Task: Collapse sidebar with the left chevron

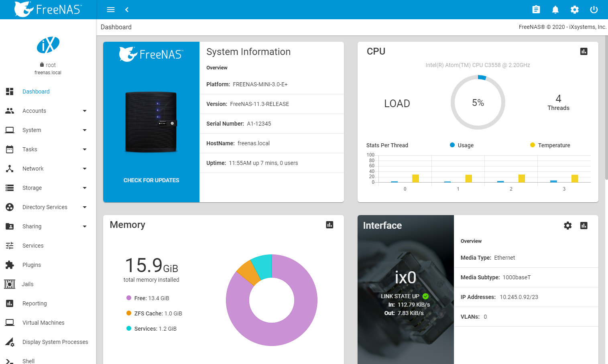Action: (127, 10)
